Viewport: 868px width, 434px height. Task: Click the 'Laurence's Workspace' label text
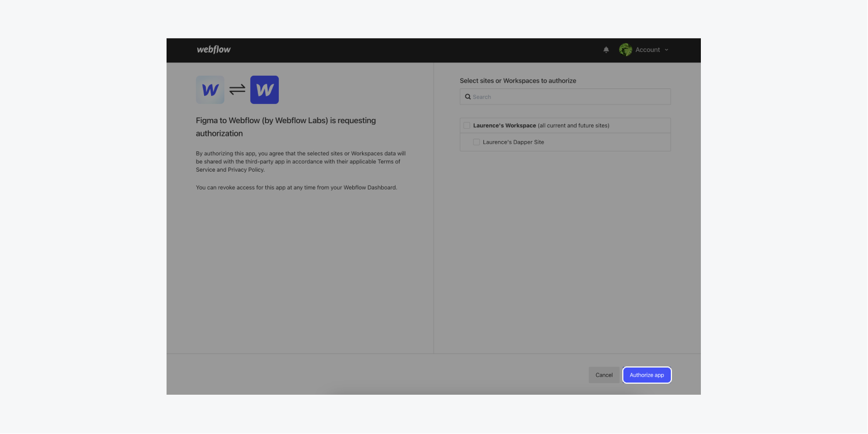[504, 125]
